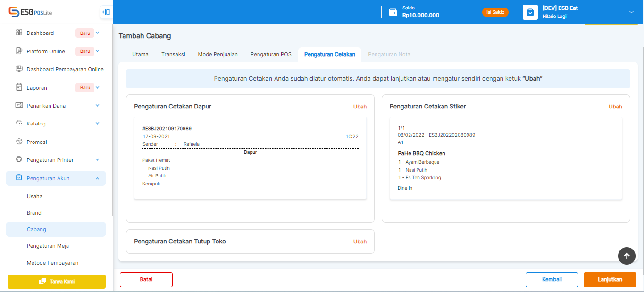Click the PaHe BBQ Chicken sticker text
Screen dimensions: 644x292
click(422, 153)
